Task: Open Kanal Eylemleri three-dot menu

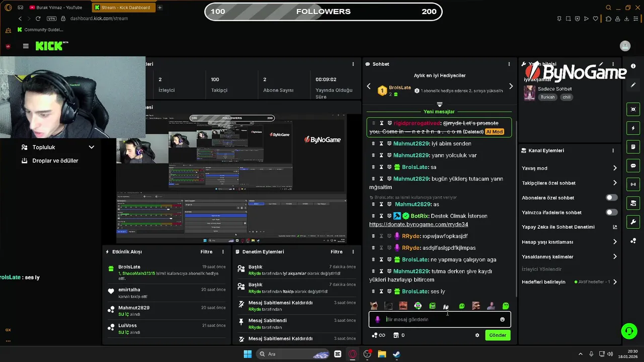Action: click(x=613, y=150)
